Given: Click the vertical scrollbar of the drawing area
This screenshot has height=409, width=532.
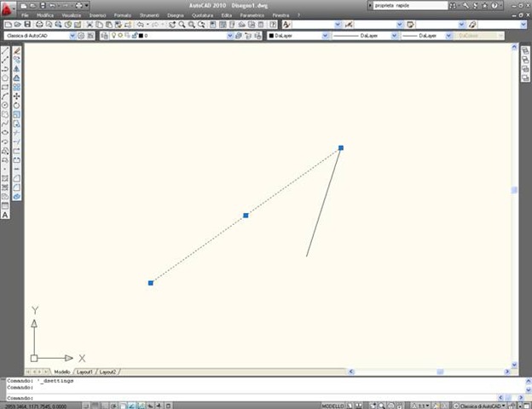Looking at the screenshot, I should pos(514,192).
